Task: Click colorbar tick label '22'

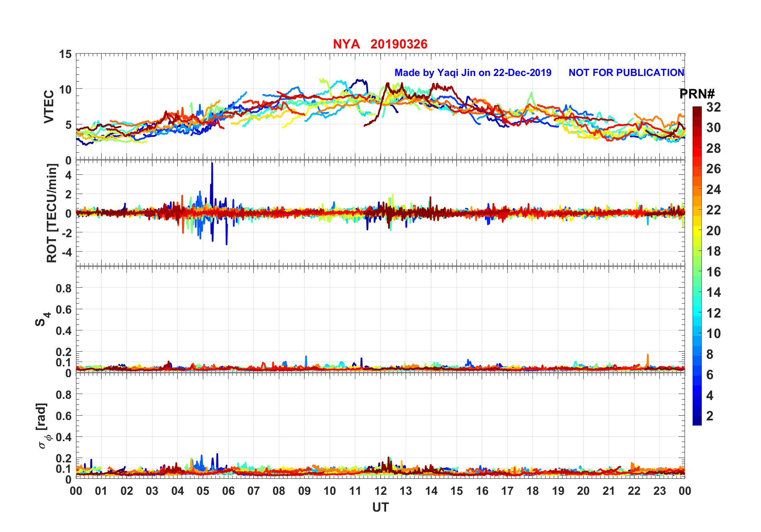Action: coord(713,210)
